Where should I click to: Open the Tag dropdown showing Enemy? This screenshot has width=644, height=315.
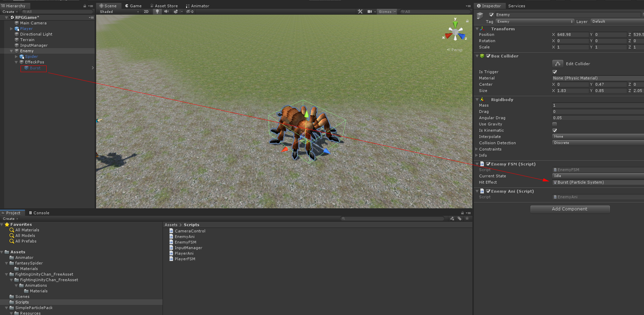coord(535,22)
